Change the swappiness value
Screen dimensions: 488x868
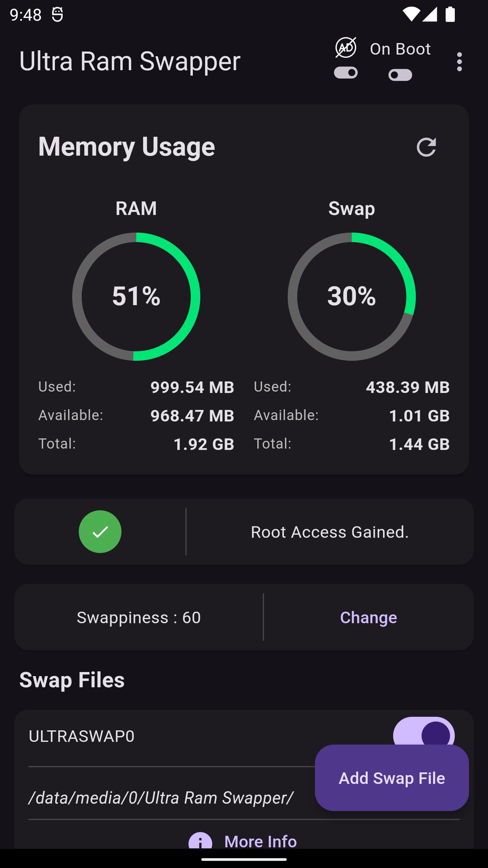click(x=368, y=617)
